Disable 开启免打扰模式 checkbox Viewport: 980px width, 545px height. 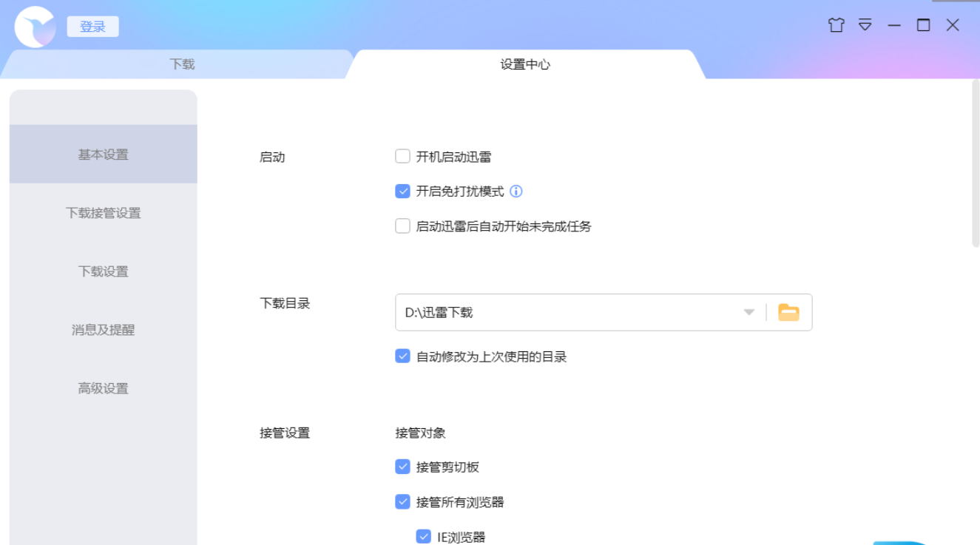click(402, 192)
